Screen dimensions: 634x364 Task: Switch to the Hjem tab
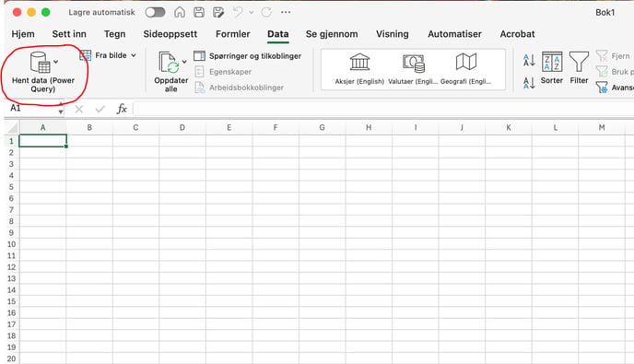pos(23,34)
